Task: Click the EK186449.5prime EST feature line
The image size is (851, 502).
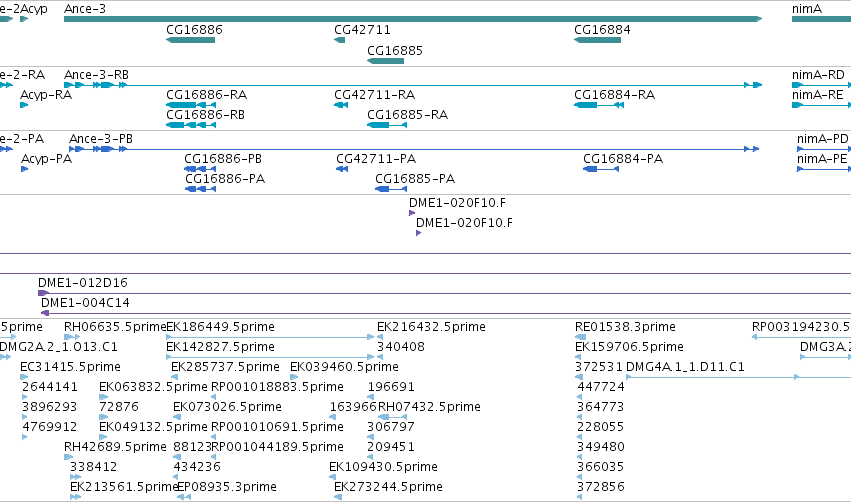Action: pos(270,337)
